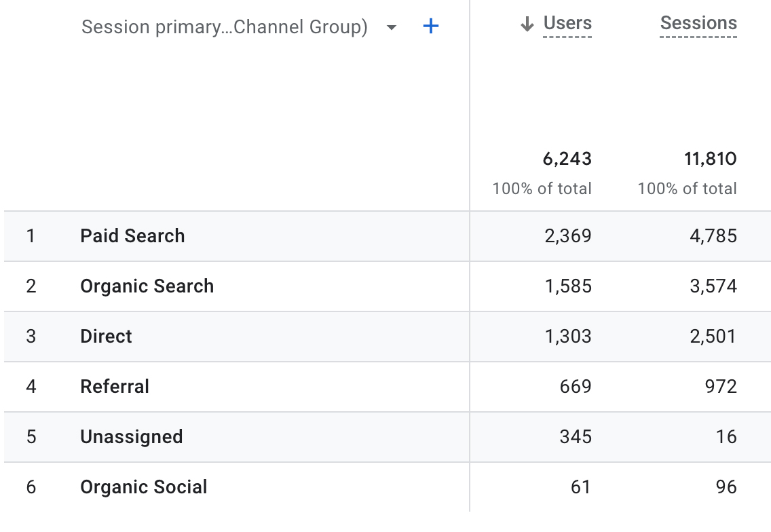Click the downward sort arrow beside Users
Image resolution: width=771 pixels, height=532 pixels.
[526, 22]
